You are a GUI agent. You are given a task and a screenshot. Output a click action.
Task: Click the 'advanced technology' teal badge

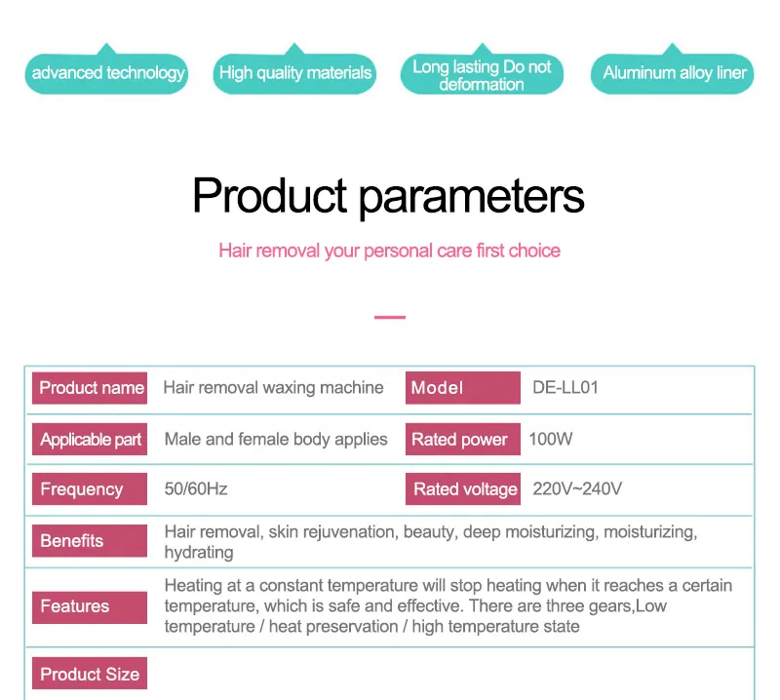(106, 73)
